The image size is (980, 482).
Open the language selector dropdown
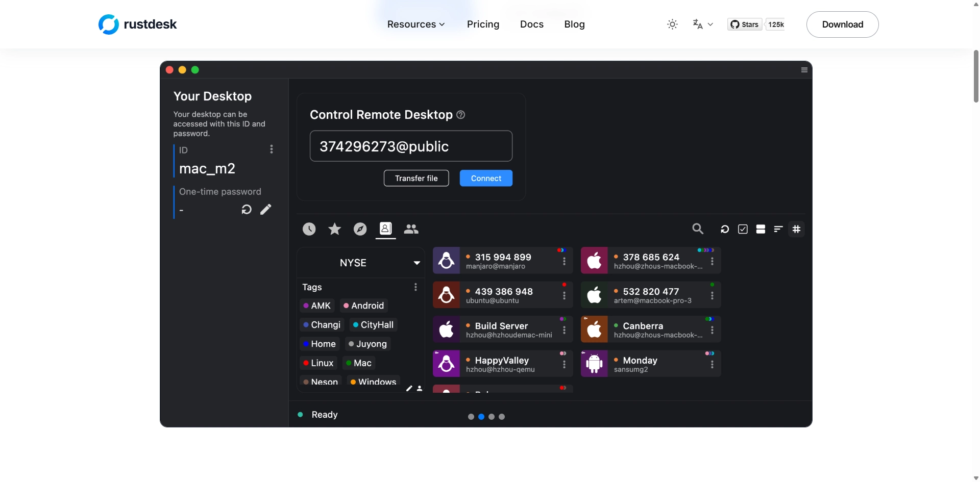pyautogui.click(x=703, y=24)
